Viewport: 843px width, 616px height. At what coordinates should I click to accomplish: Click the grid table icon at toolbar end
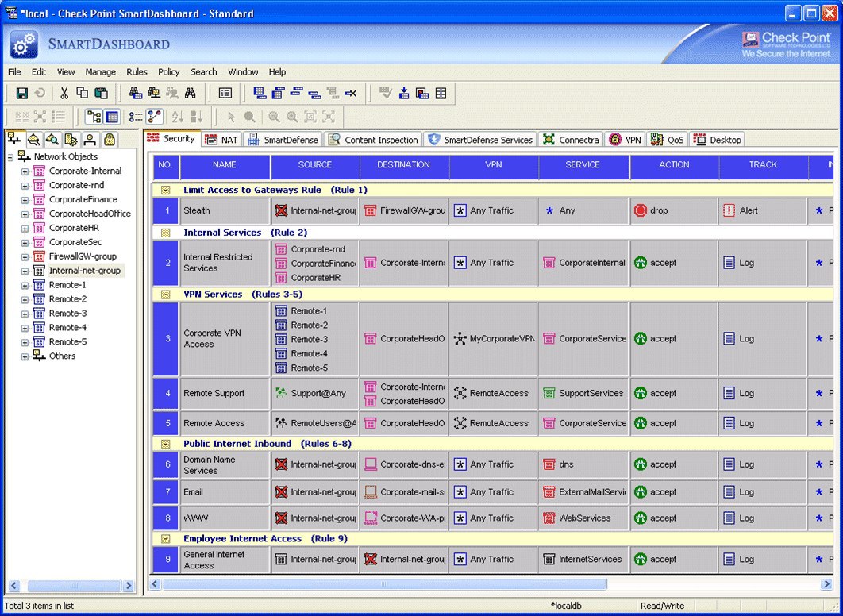click(x=441, y=94)
